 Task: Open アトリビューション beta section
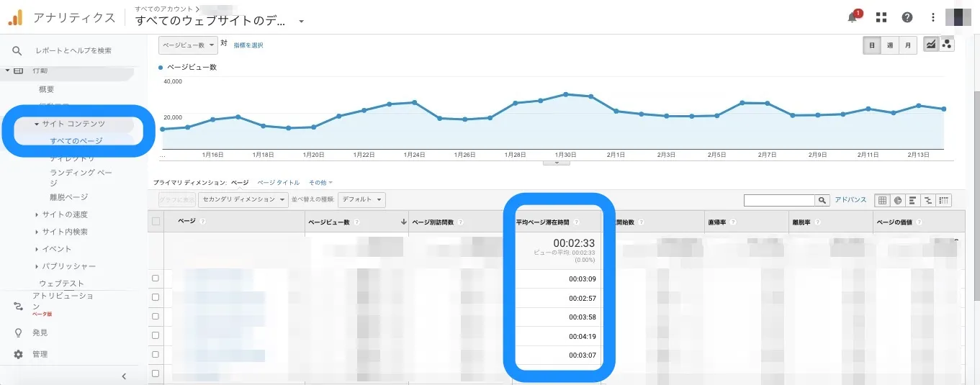coord(63,304)
